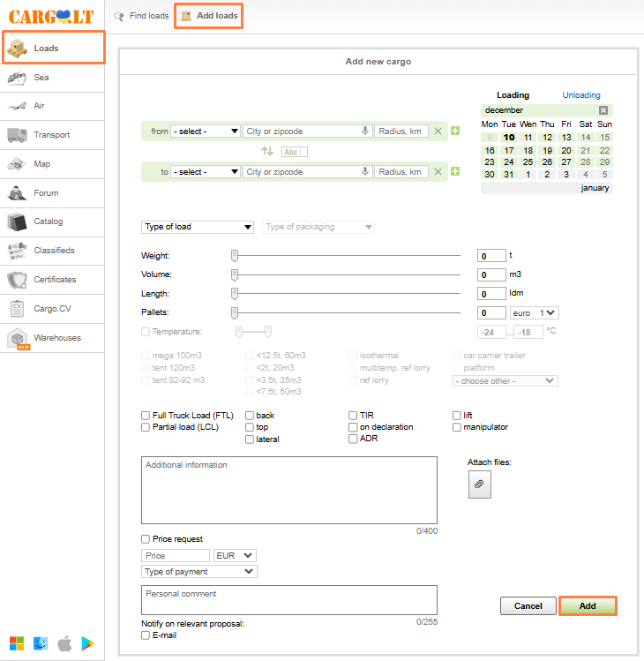Close the calendar month with X icon
644x661 pixels.
pos(603,110)
